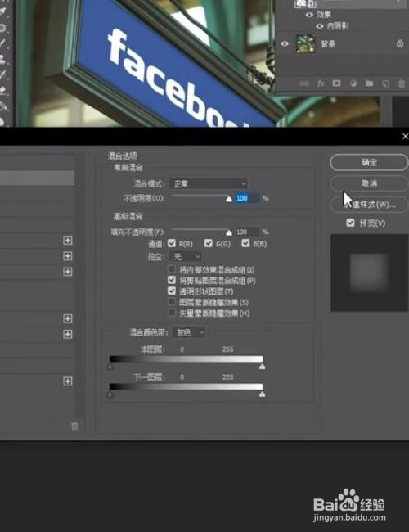Click the bottommost plus icon in styles list
Viewport: 409px width, 532px height.
pyautogui.click(x=68, y=381)
